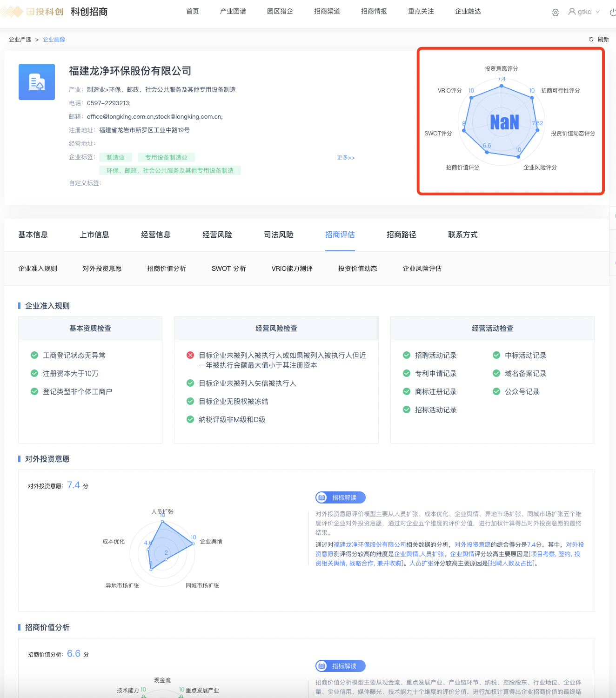Switch to the 司法风险 tab

pyautogui.click(x=279, y=235)
